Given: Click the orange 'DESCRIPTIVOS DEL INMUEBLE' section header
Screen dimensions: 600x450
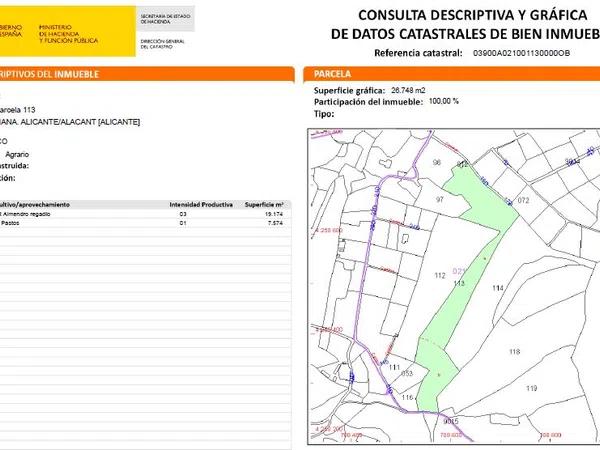Looking at the screenshot, I should [147, 74].
